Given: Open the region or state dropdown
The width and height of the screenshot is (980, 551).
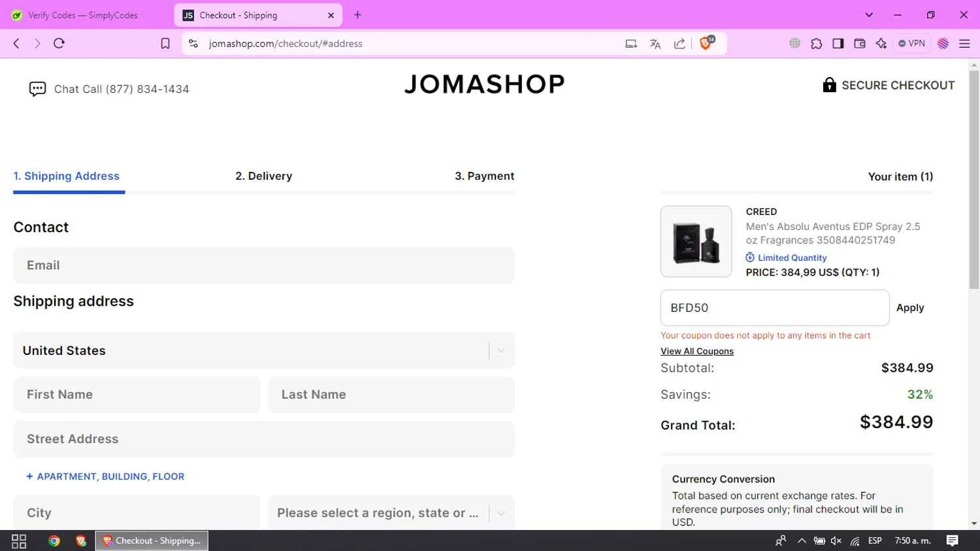Looking at the screenshot, I should tap(391, 512).
